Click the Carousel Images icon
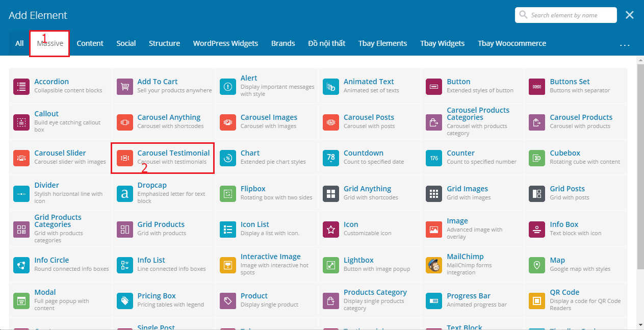 228,122
